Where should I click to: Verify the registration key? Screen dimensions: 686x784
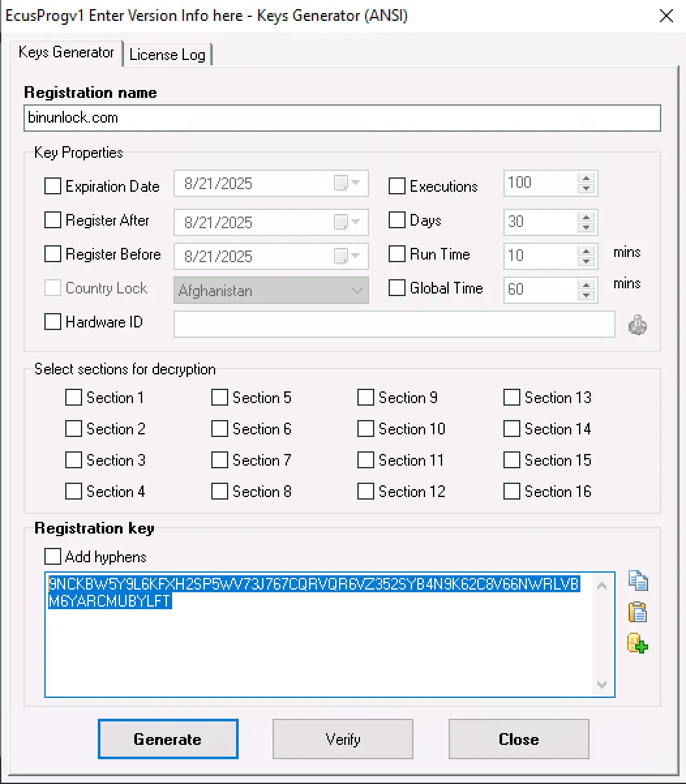(x=342, y=739)
